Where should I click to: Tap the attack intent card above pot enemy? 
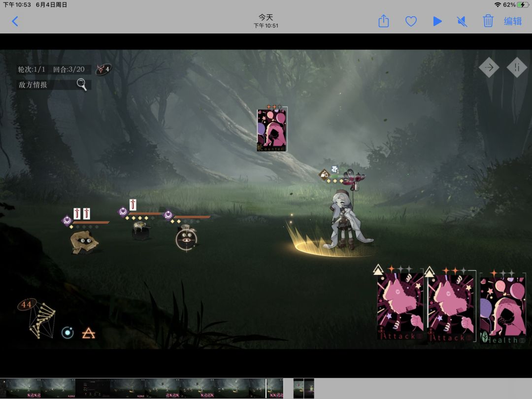click(x=133, y=204)
